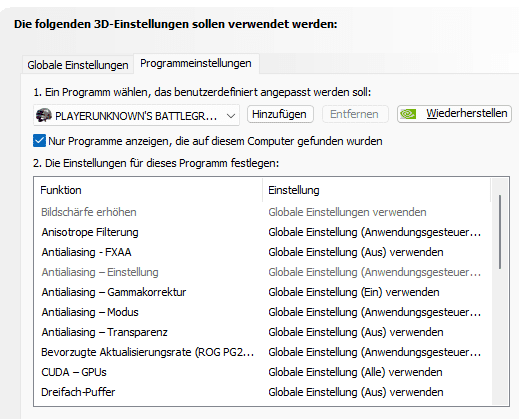Click the NVIDIA logo on Wiederherstellen
Image resolution: width=519 pixels, height=419 pixels.
[408, 114]
